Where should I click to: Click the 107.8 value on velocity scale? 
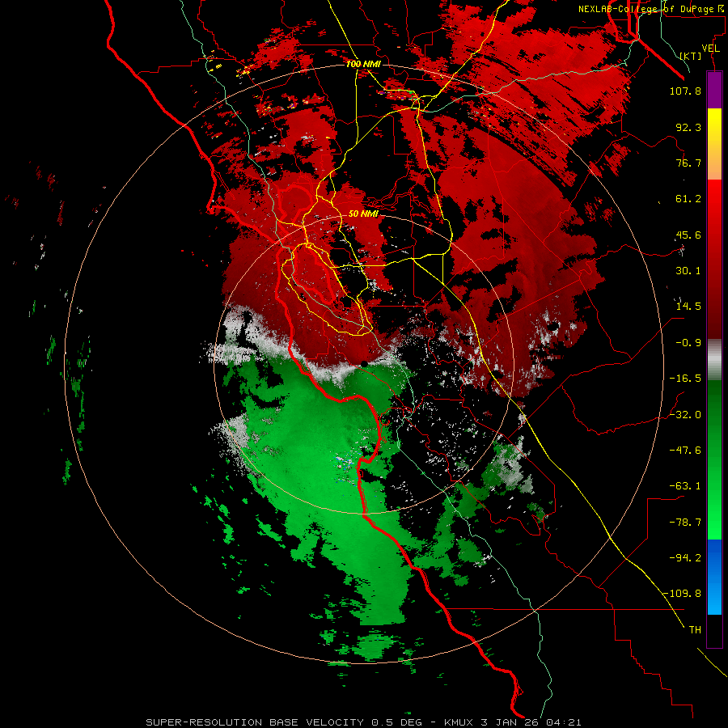point(685,91)
